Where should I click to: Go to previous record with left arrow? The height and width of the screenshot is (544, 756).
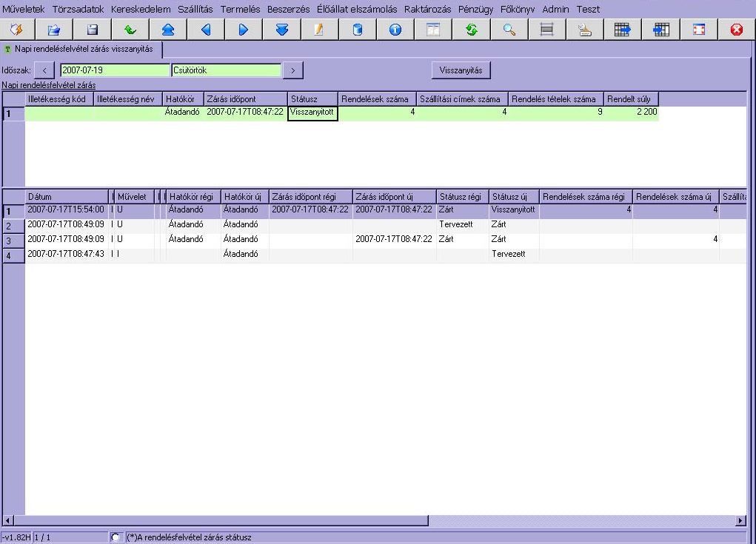[x=206, y=30]
